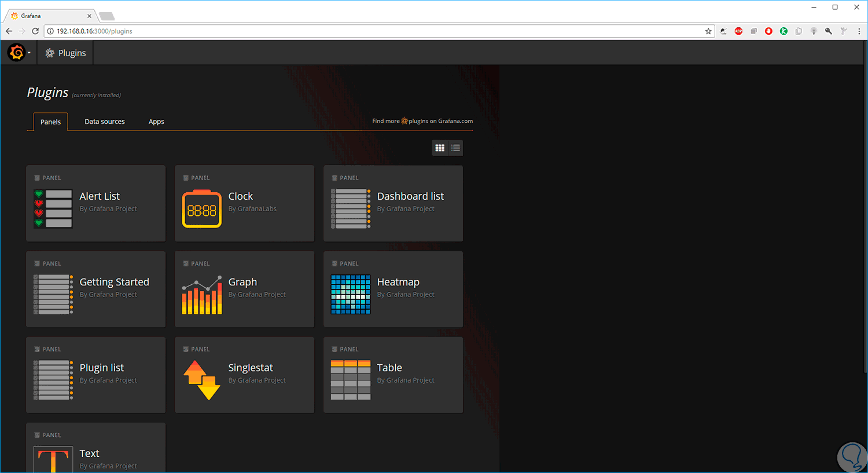Close the Grafana browser tab
Viewport: 868px width, 473px height.
click(x=89, y=16)
